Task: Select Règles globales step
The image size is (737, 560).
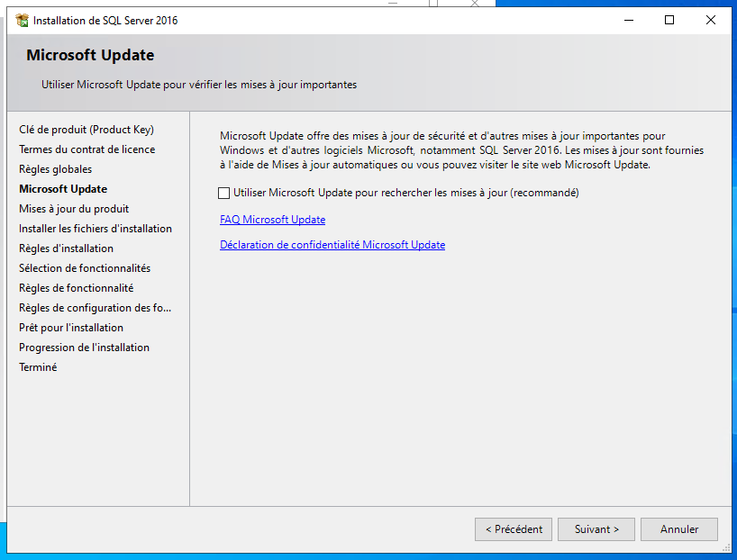Action: [56, 169]
